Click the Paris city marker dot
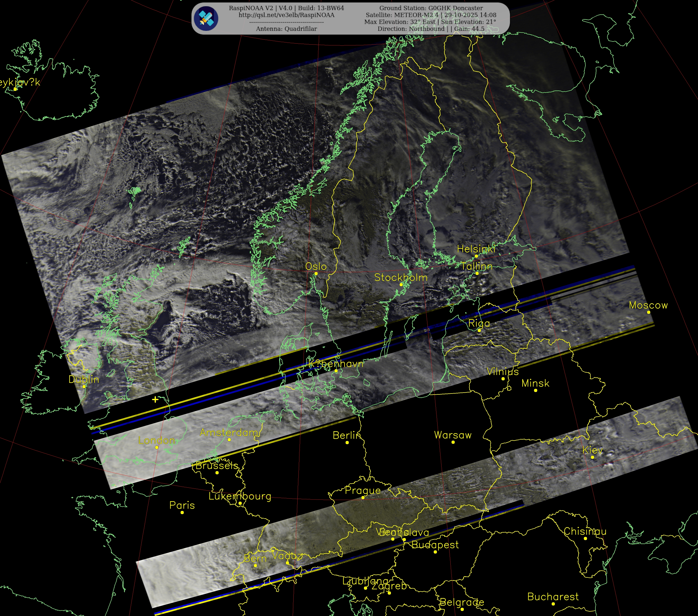The height and width of the screenshot is (616, 698). [x=182, y=512]
